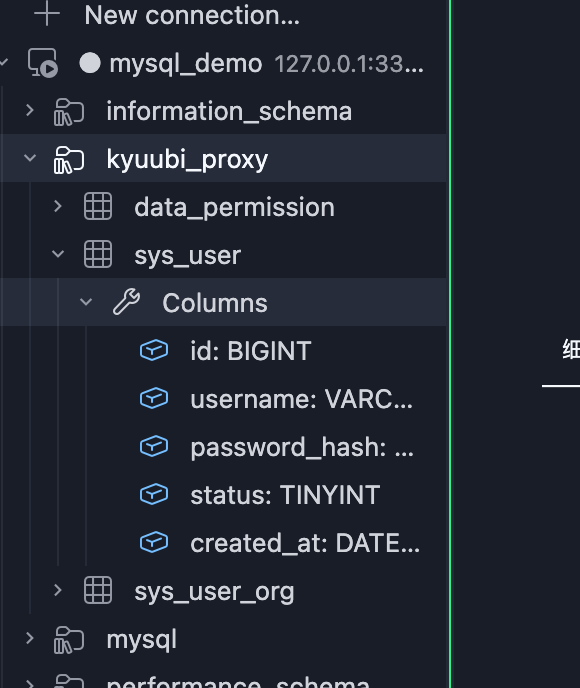Click the sys_user_org table grid icon
This screenshot has width=580, height=688.
[98, 590]
